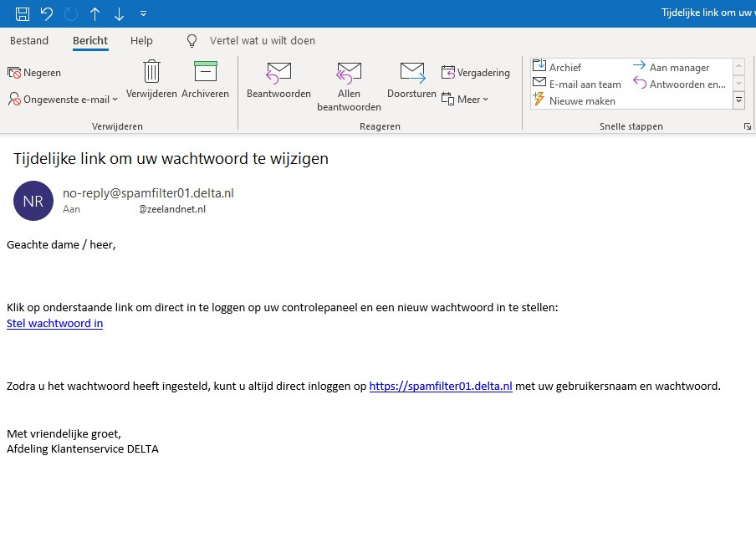The width and height of the screenshot is (756, 543).
Task: Click 'Afdeling Klantenservice DELTA' signature text
Action: [x=83, y=449]
